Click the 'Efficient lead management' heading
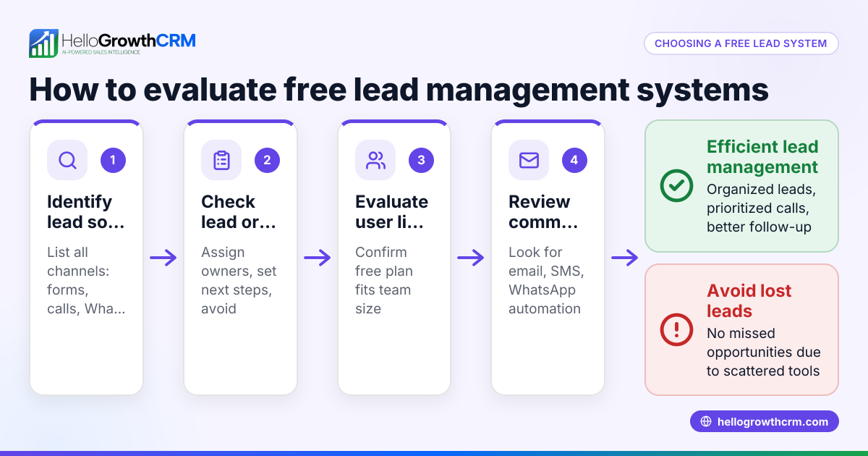The width and height of the screenshot is (868, 456). (762, 157)
